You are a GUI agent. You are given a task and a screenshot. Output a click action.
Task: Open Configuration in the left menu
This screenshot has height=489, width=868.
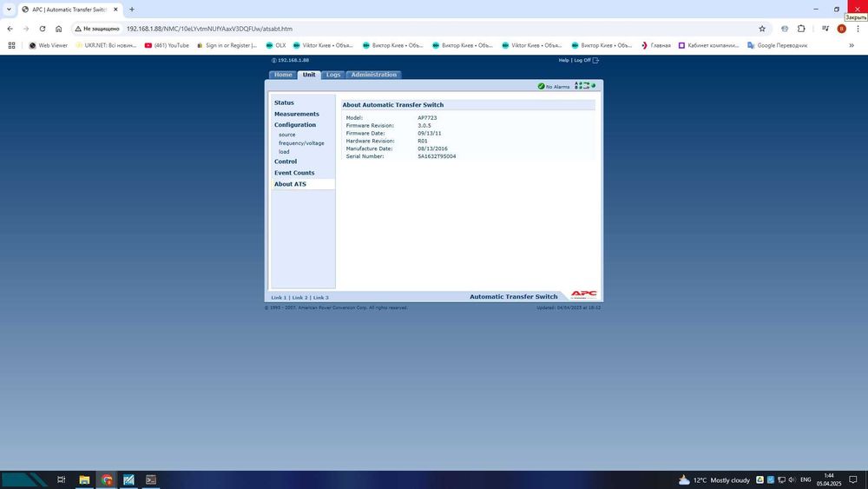295,125
